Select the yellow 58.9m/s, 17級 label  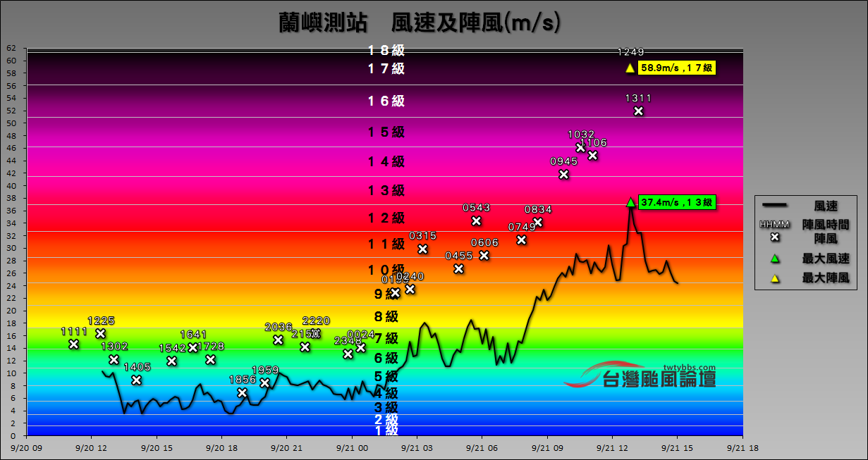click(x=676, y=68)
